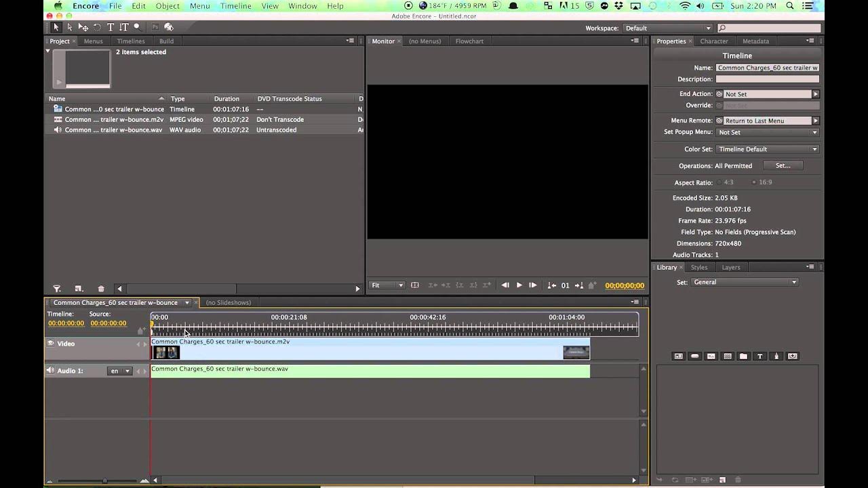Switch to the Menus tab
The image size is (868, 488).
(x=93, y=41)
